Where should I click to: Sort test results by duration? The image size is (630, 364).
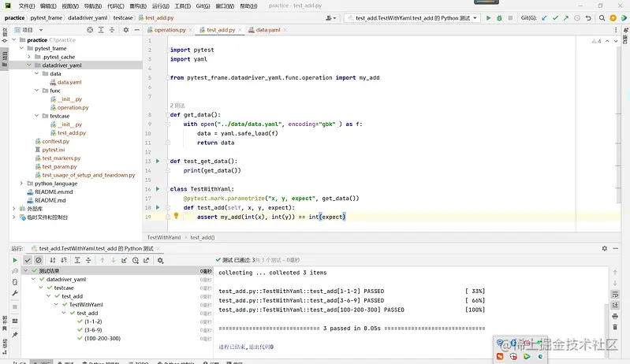click(x=64, y=261)
